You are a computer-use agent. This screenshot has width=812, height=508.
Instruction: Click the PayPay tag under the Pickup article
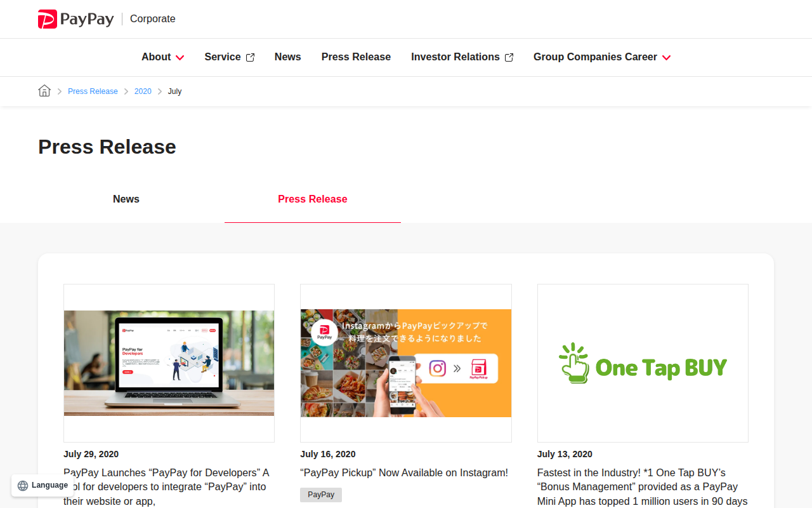[321, 495]
